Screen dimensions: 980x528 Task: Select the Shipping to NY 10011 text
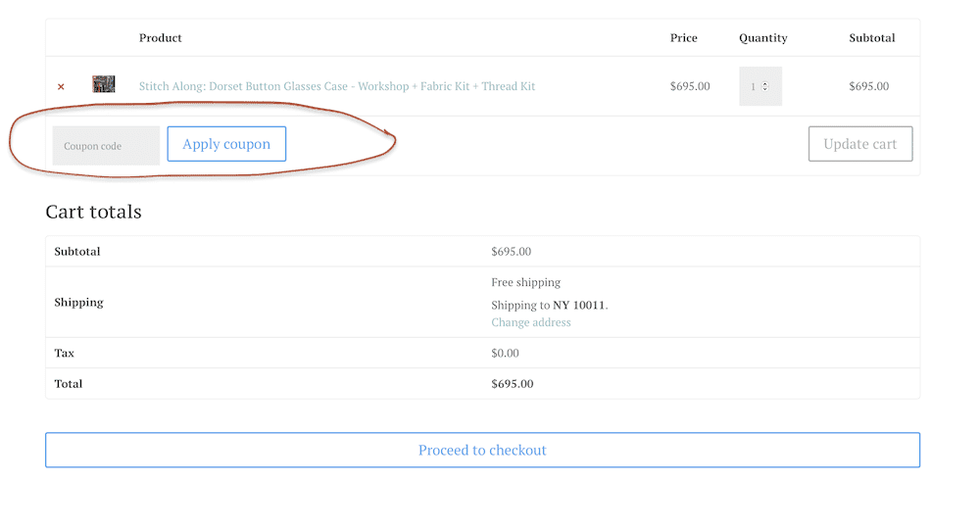point(550,305)
